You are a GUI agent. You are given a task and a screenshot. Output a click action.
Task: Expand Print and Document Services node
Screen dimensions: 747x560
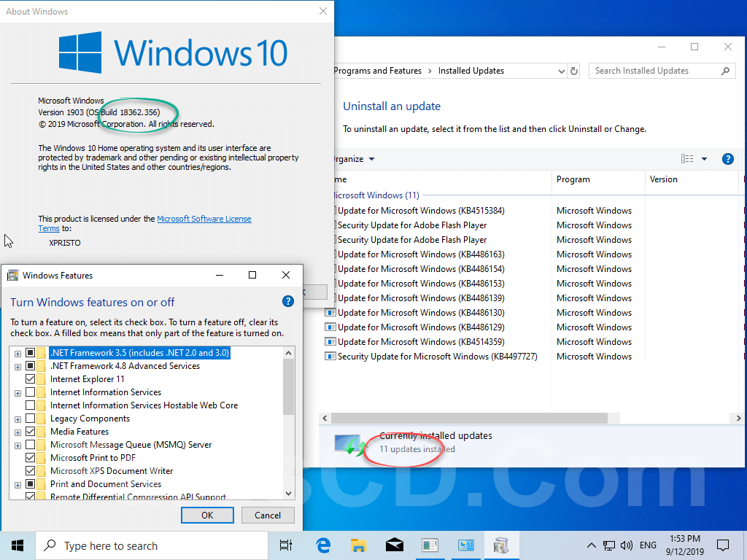18,485
